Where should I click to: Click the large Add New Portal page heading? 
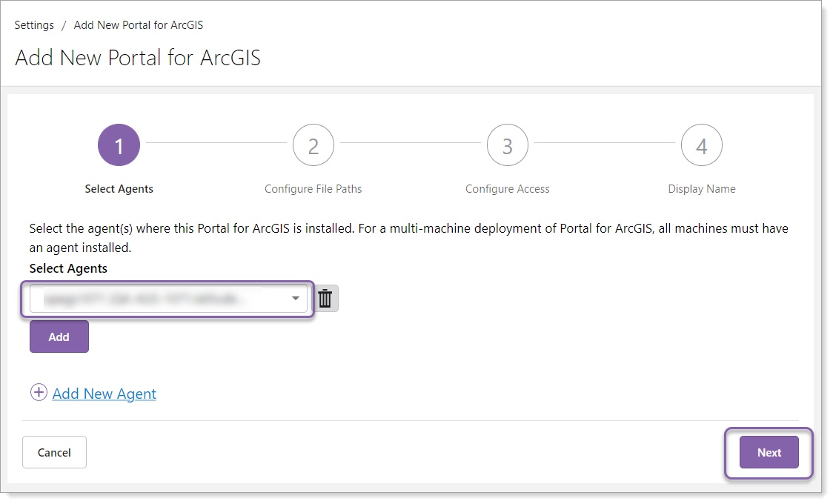click(x=138, y=58)
